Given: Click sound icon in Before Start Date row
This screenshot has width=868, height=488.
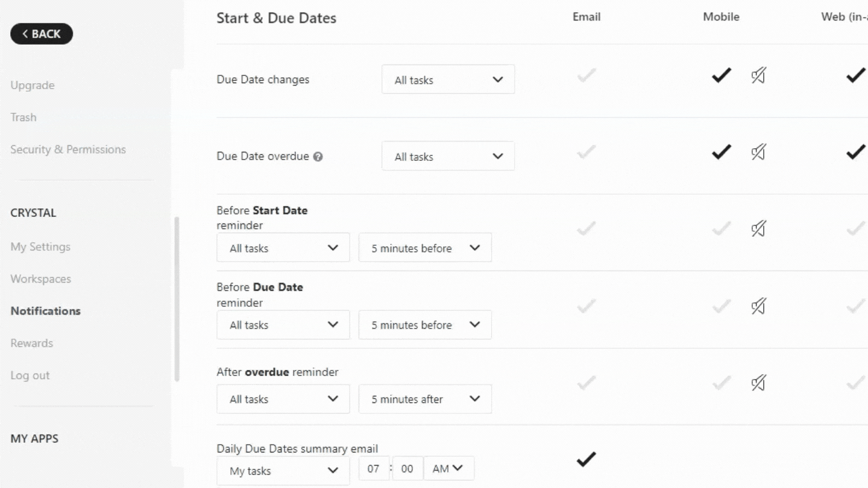Looking at the screenshot, I should click(758, 229).
